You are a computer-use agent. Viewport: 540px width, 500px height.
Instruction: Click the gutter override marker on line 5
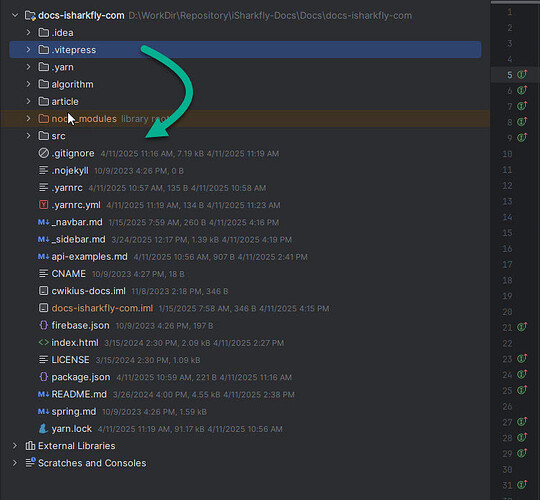tap(522, 74)
